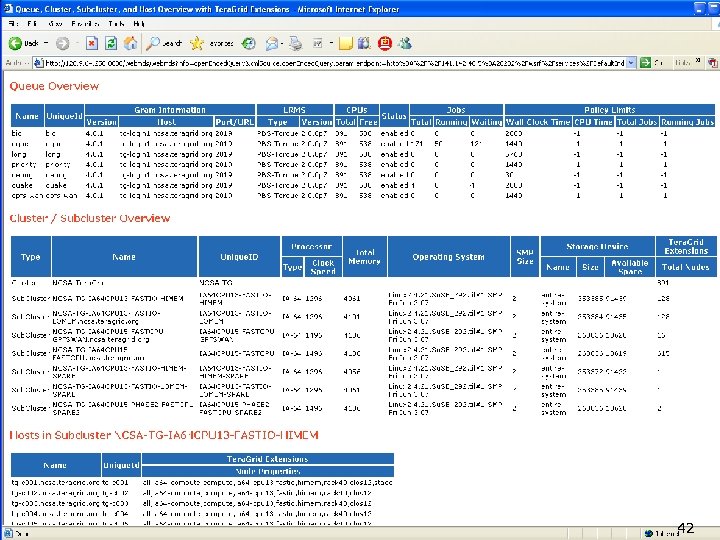Screen dimensions: 720x540
Task: Click the Running Jobs column header
Action: pos(687,122)
